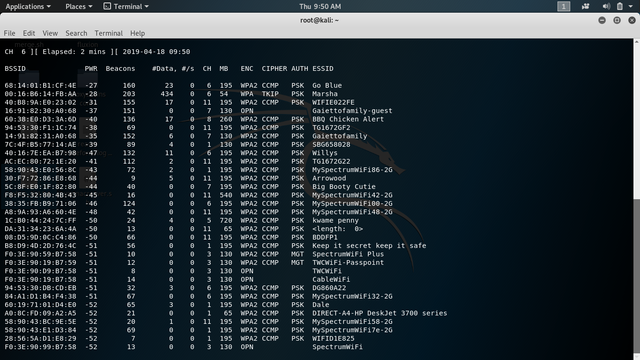Image resolution: width=640 pixels, height=360 pixels.
Task: Expand the system menu arrow
Action: 631,7
